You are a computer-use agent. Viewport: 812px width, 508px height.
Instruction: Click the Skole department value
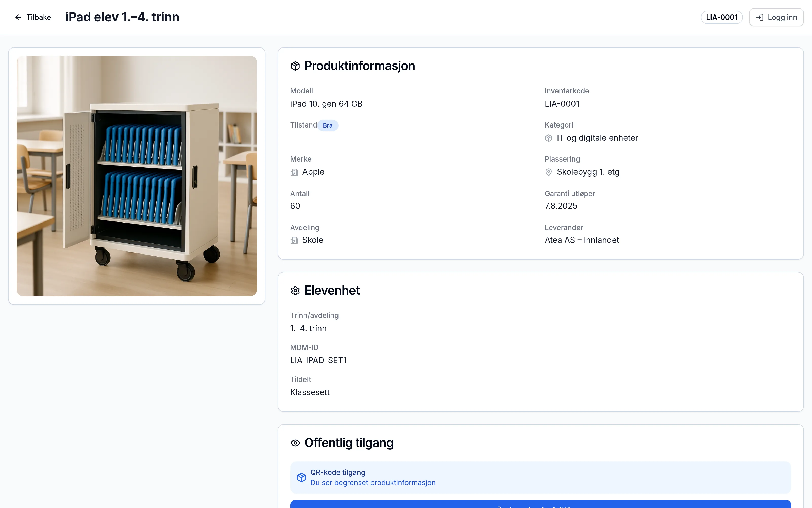[312, 240]
